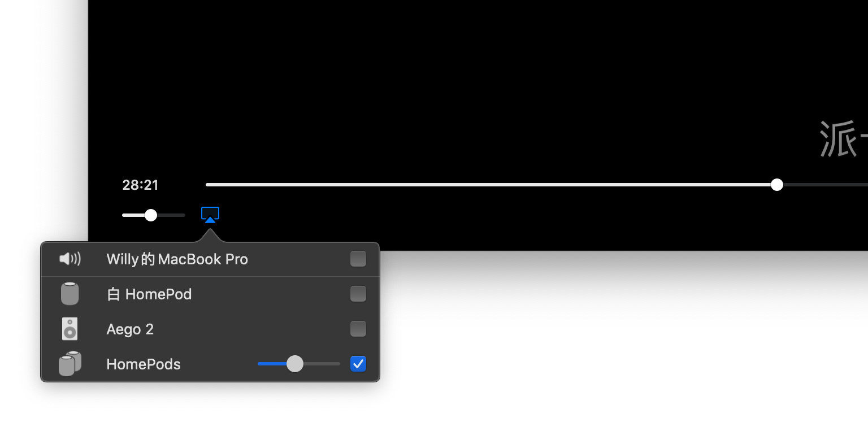Click the 28:21 elapsed time label
The image size is (868, 427).
pyautogui.click(x=141, y=185)
